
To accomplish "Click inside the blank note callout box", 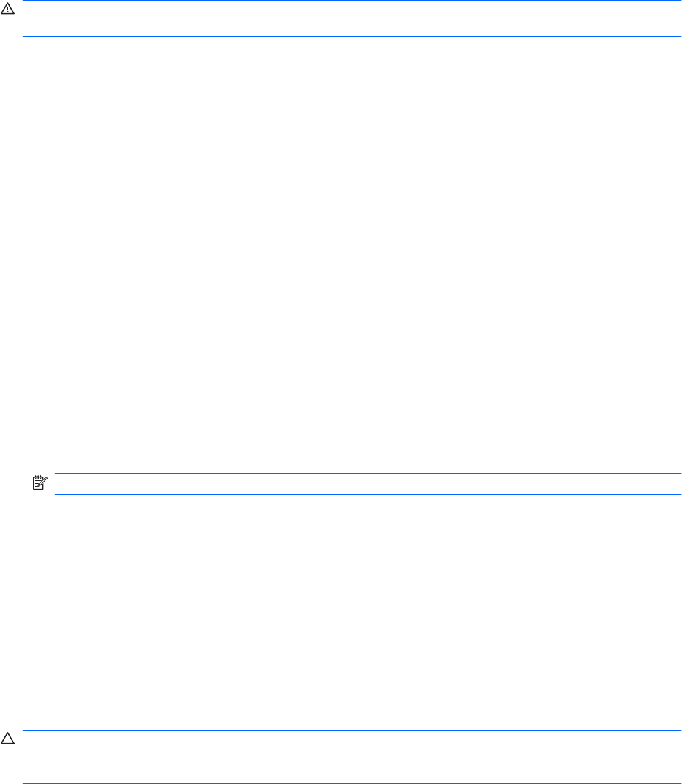I will [368, 483].
